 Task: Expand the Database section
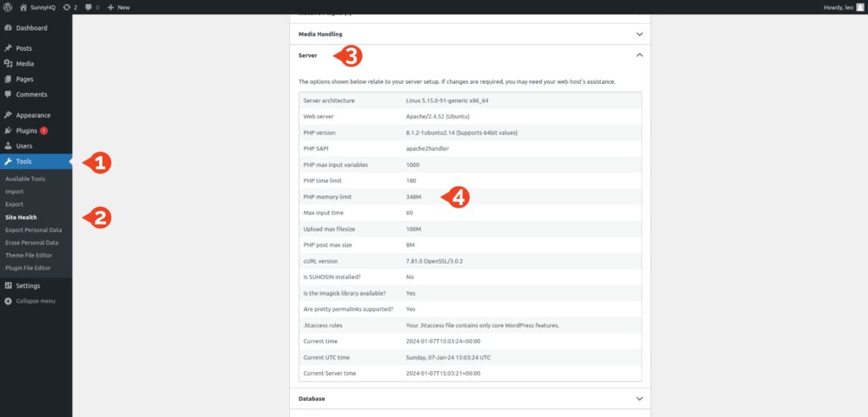click(x=639, y=398)
